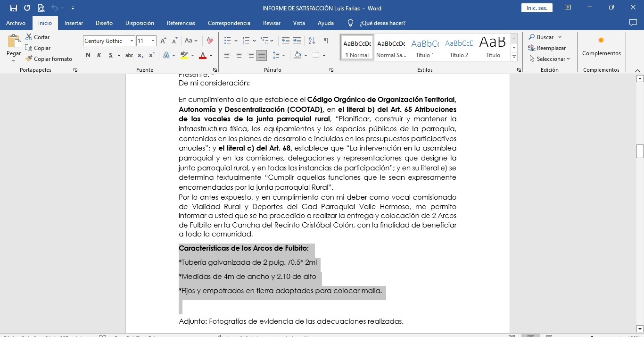Open the Century Gothic font dropdown
The width and height of the screenshot is (644, 337).
[x=132, y=41]
